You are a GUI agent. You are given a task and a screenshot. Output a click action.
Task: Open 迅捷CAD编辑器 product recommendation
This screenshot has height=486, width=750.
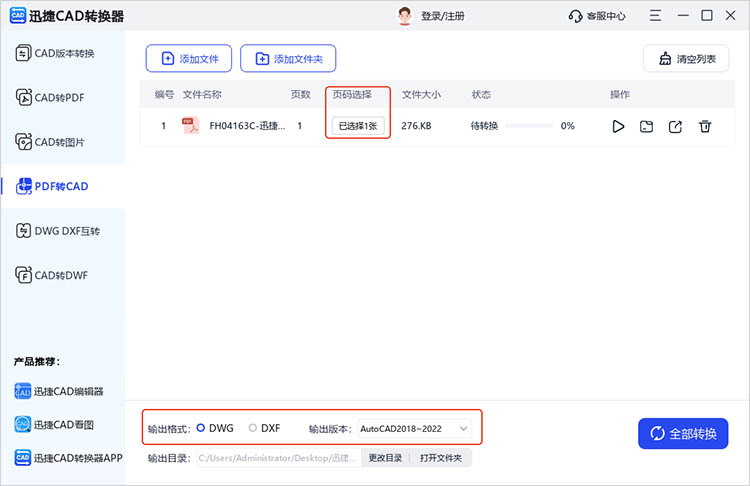[66, 391]
